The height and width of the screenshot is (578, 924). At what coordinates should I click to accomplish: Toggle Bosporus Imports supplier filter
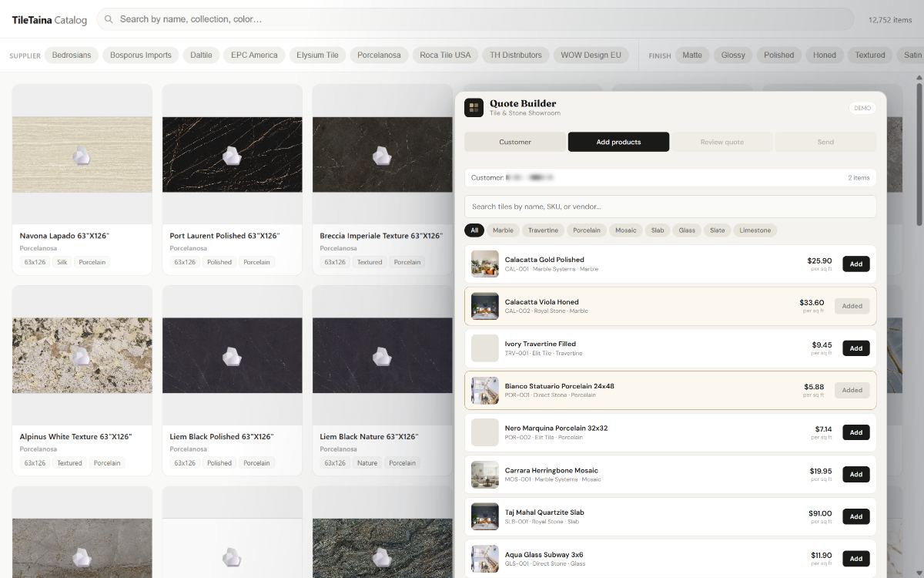[x=141, y=55]
